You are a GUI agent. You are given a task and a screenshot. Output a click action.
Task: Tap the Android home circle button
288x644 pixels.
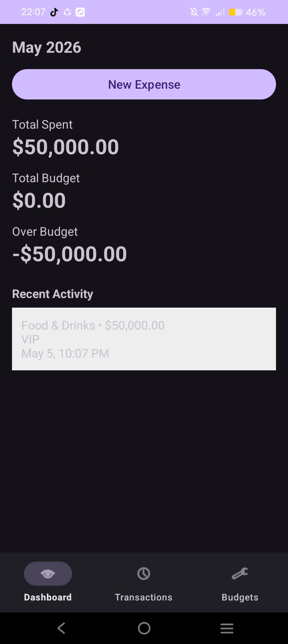pos(144,628)
